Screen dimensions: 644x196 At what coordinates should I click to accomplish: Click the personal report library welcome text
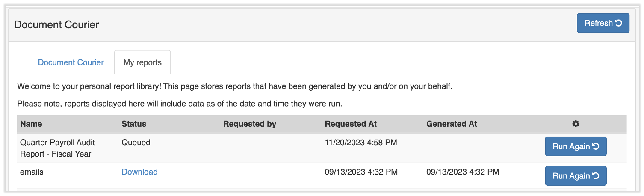coord(234,86)
